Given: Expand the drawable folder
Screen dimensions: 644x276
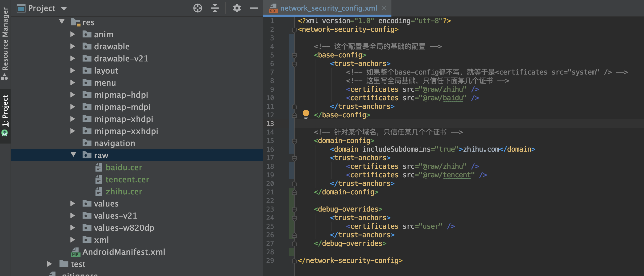Looking at the screenshot, I should pos(73,46).
